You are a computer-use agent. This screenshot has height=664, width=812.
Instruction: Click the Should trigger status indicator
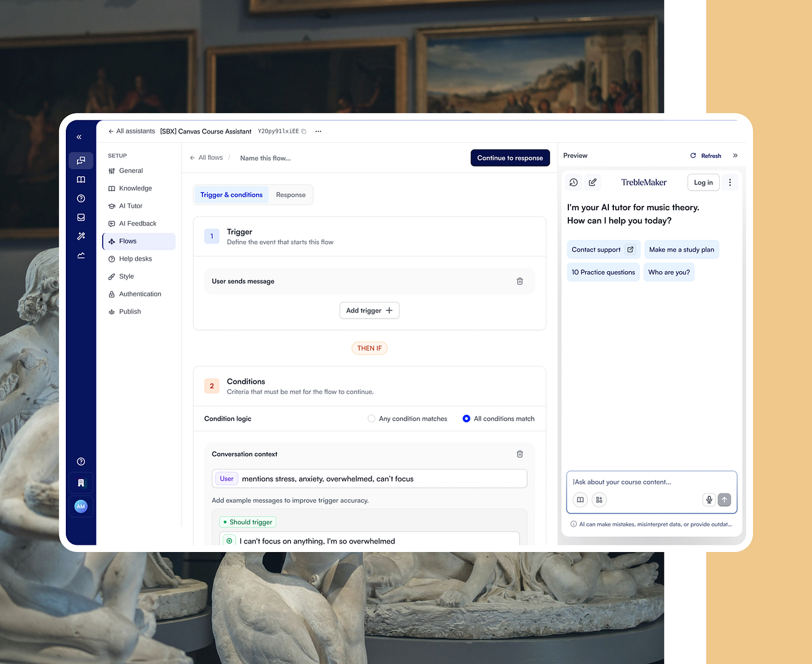point(247,521)
